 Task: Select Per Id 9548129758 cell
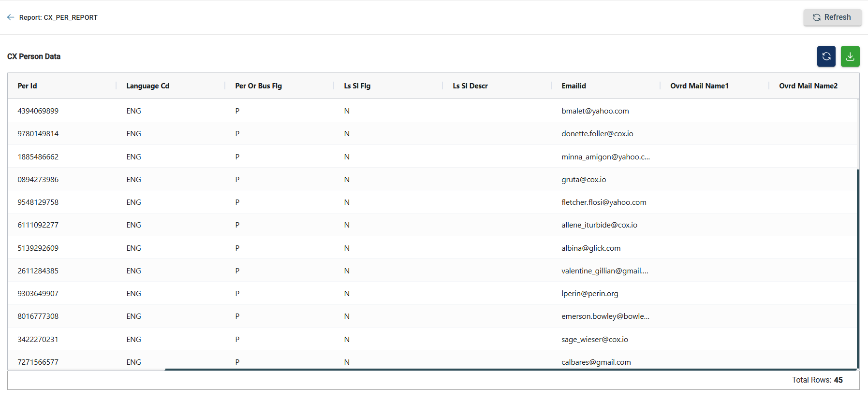pyautogui.click(x=38, y=202)
